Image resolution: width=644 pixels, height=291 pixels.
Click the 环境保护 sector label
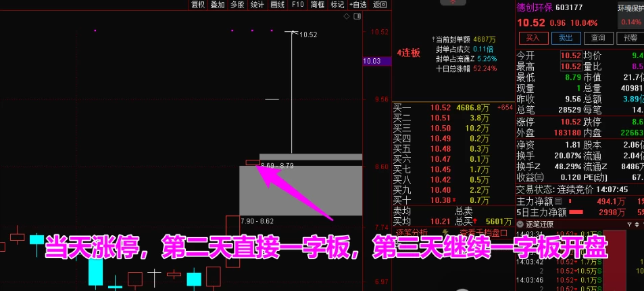[x=631, y=8]
